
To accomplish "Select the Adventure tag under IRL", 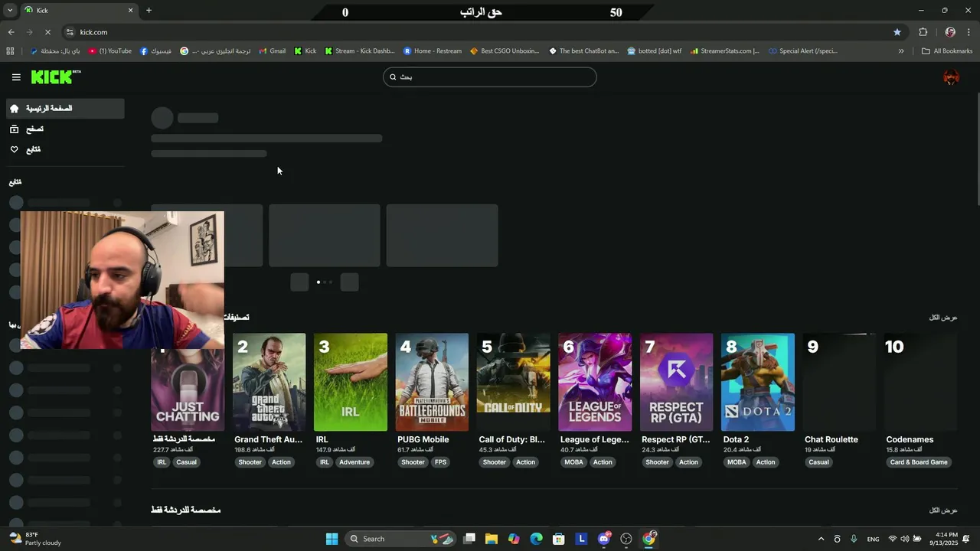I will point(354,462).
